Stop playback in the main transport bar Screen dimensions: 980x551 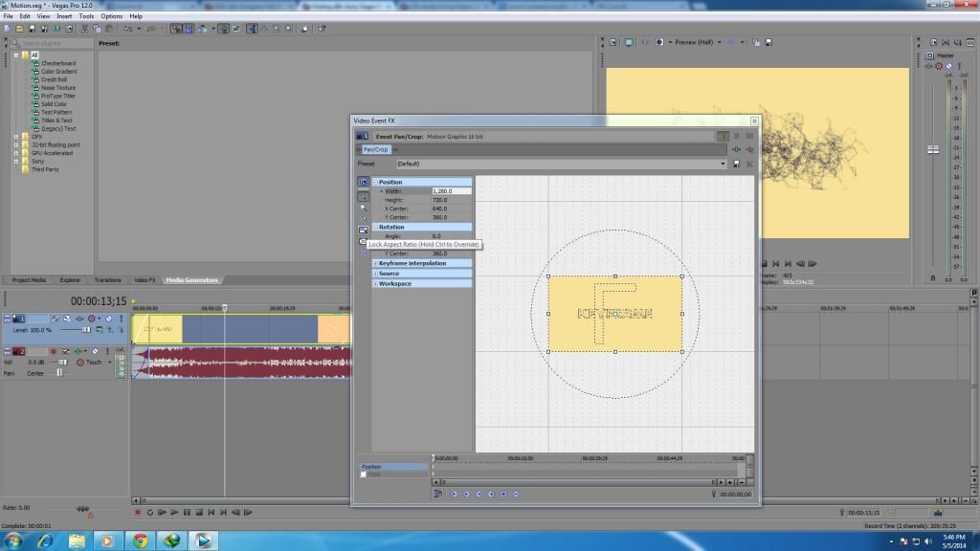[x=199, y=513]
